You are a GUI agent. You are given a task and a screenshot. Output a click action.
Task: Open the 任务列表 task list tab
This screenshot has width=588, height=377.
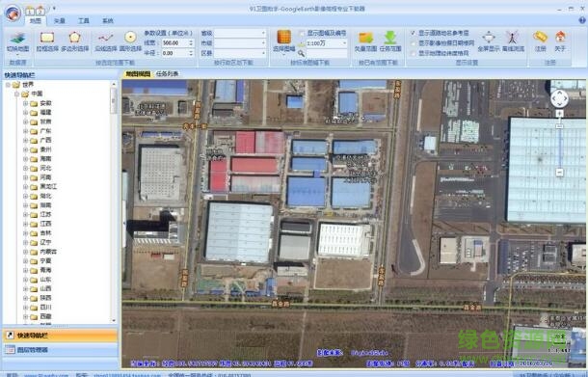click(168, 74)
